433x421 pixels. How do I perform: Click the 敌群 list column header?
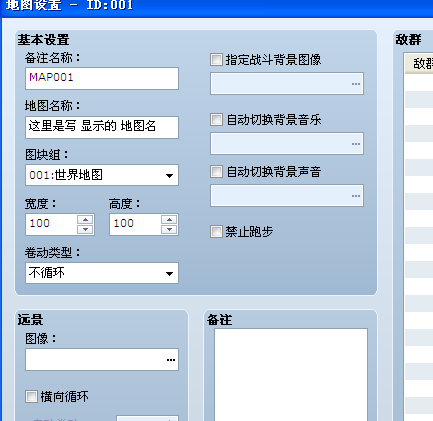click(419, 63)
